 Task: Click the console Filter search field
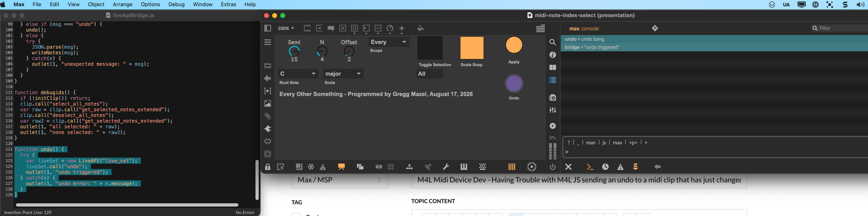[x=839, y=28]
